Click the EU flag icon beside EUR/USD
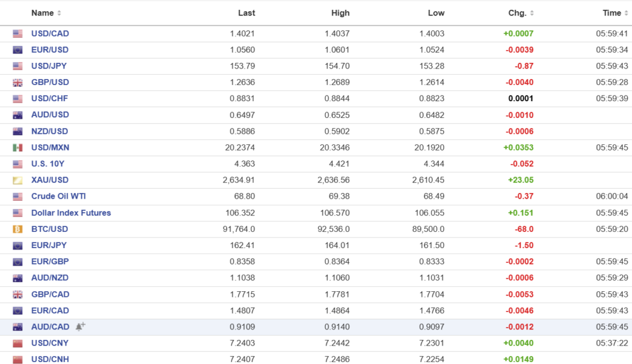 click(17, 50)
